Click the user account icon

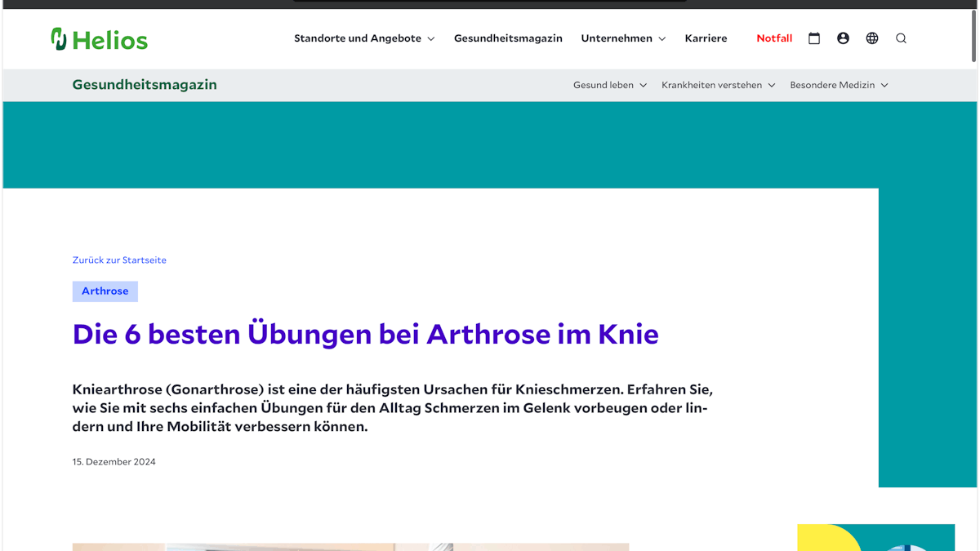pyautogui.click(x=843, y=38)
